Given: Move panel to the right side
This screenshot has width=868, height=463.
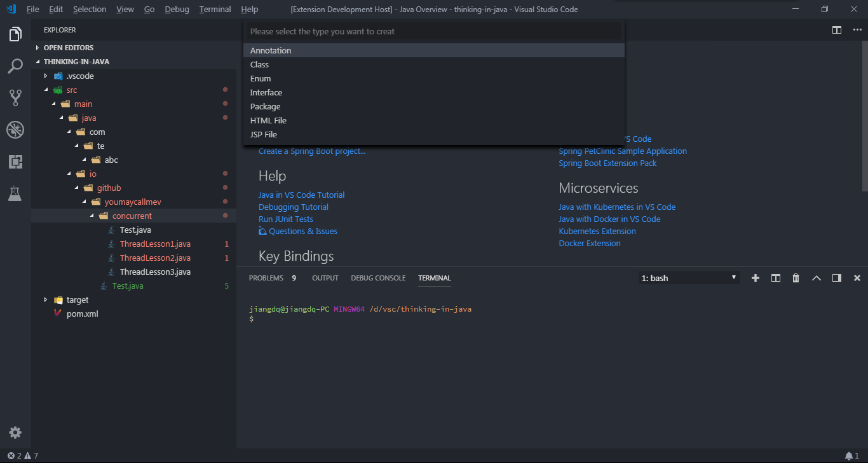Looking at the screenshot, I should click(837, 278).
